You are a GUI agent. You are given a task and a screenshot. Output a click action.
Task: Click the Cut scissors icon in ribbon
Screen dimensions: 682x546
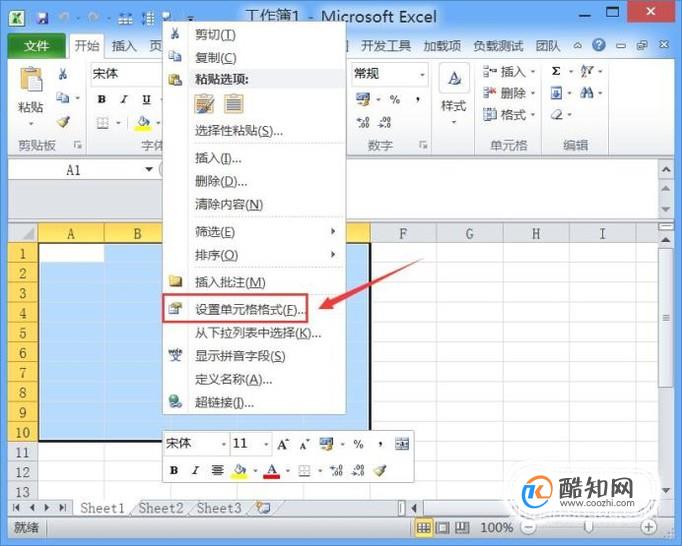pos(63,74)
